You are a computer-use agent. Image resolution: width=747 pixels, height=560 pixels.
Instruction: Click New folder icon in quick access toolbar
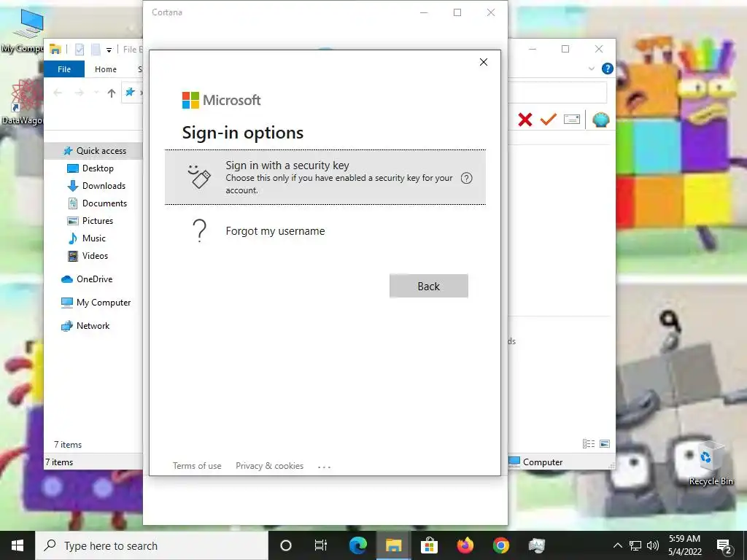pos(96,49)
